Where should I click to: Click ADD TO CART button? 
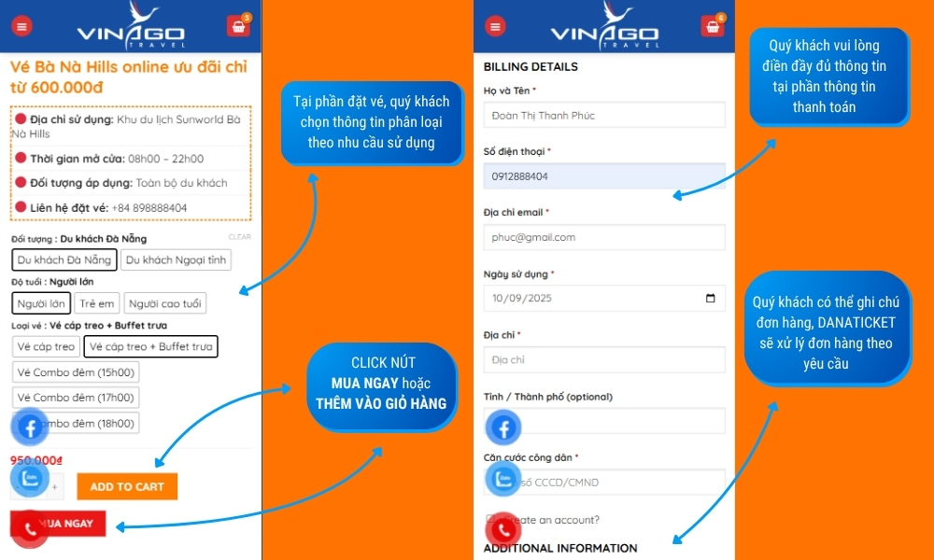pos(127,487)
